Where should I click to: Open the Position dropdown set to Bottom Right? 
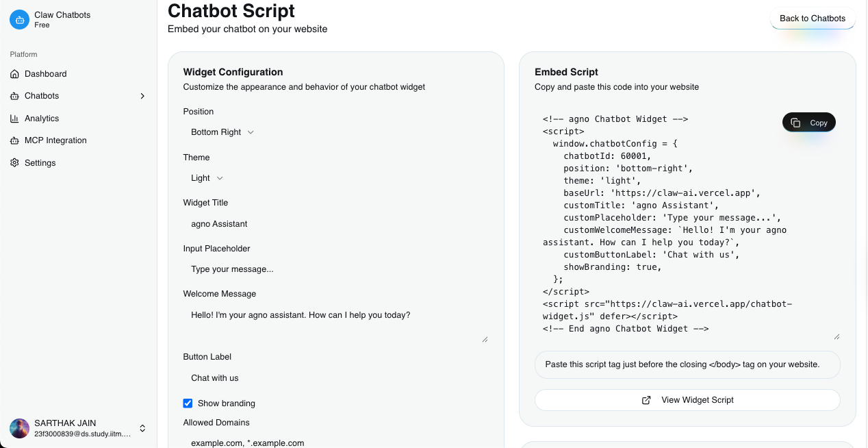pos(222,132)
